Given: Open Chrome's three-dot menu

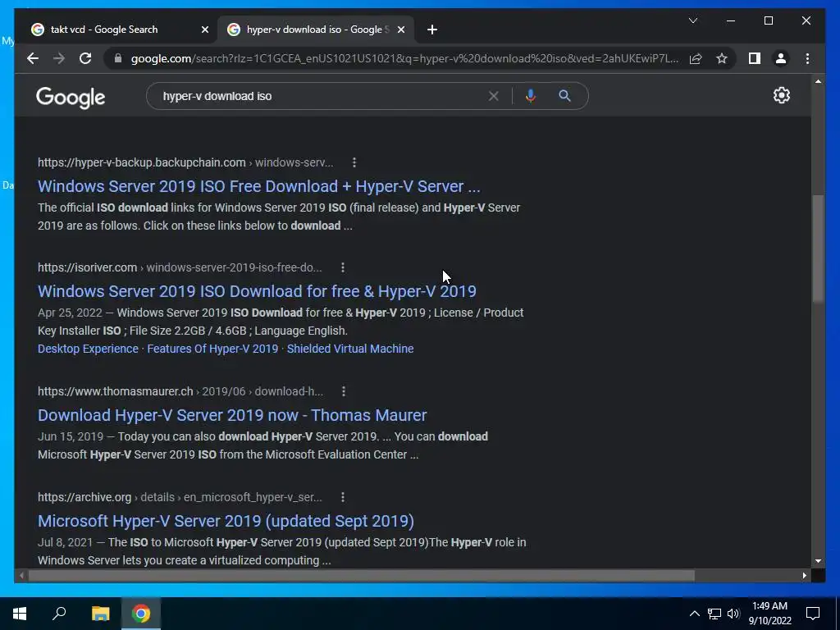Looking at the screenshot, I should [x=807, y=58].
